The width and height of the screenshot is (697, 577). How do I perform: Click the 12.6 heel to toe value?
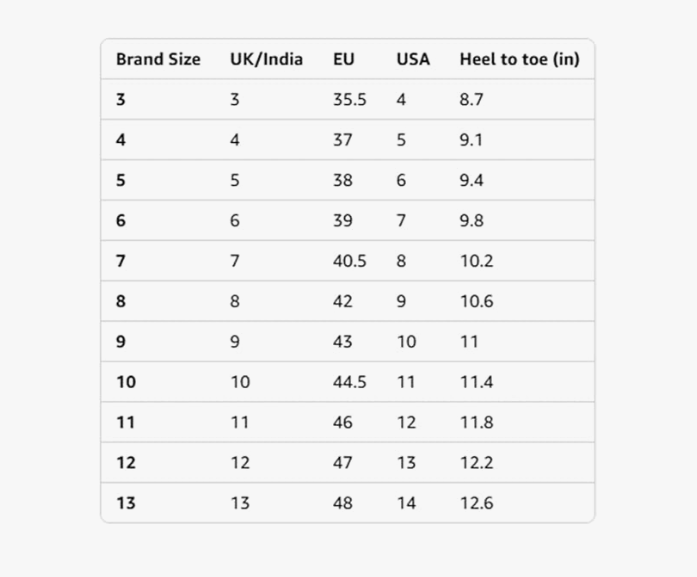pos(476,503)
